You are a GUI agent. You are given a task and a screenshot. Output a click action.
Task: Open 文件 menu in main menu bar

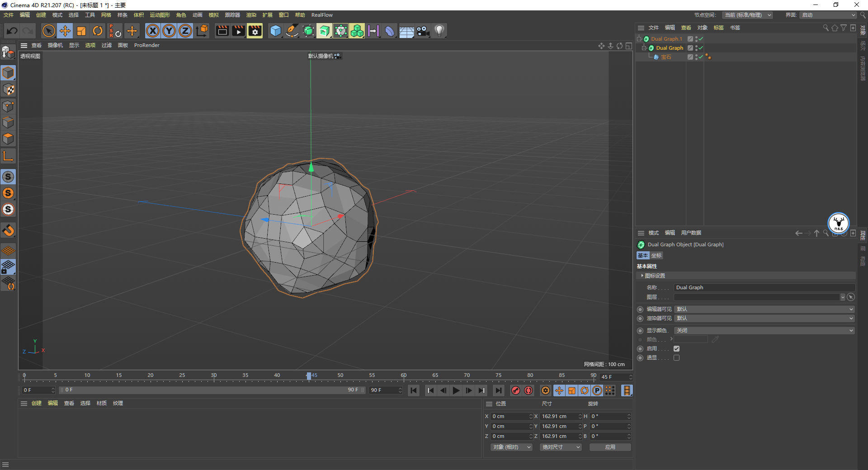[9, 15]
